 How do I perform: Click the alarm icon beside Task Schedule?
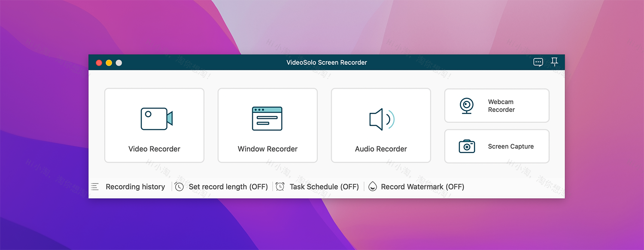pos(280,187)
